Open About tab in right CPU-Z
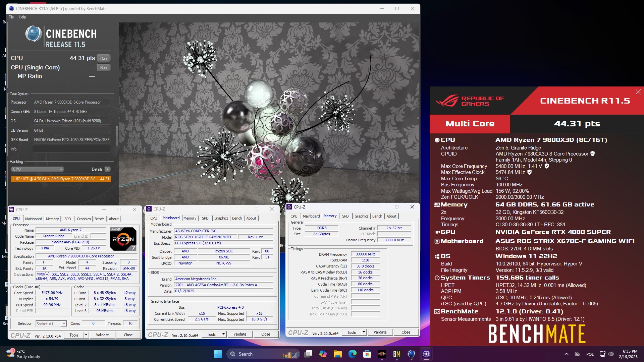Screen dimensions: 644x362 pos(391,216)
